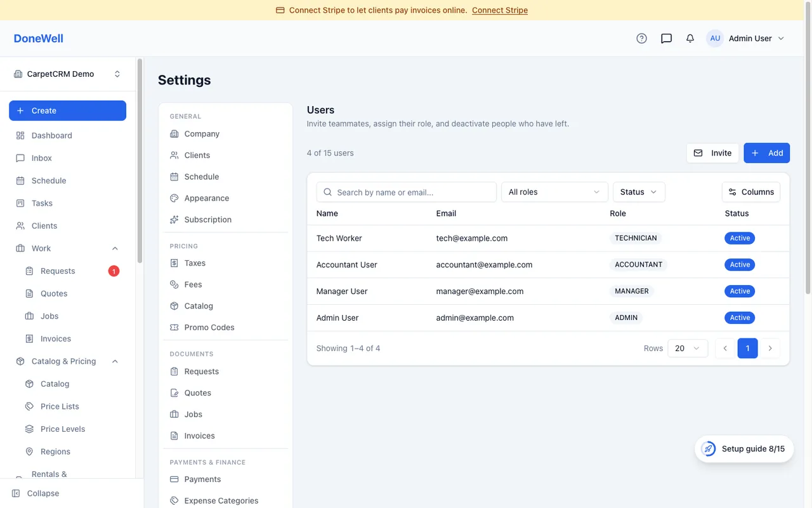This screenshot has height=508, width=812.
Task: Open Company settings
Action: click(225, 134)
